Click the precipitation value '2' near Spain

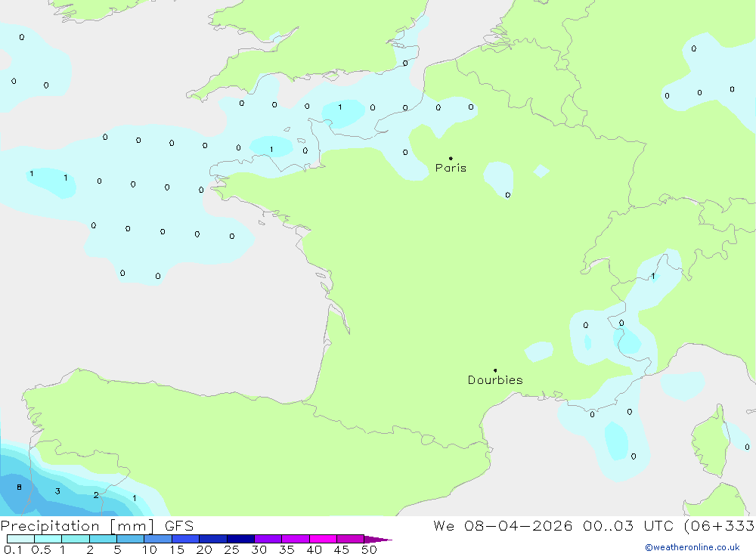[96, 495]
